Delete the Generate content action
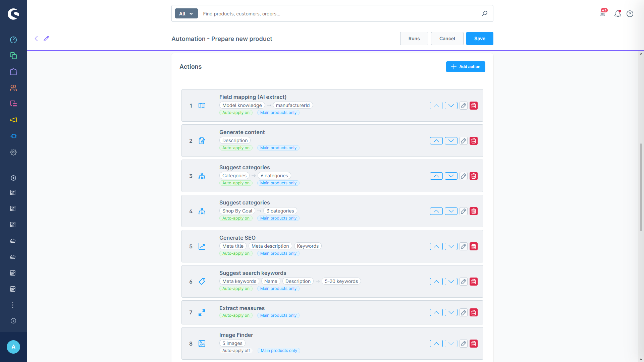Screen dimensions: 644x362 pos(474,141)
